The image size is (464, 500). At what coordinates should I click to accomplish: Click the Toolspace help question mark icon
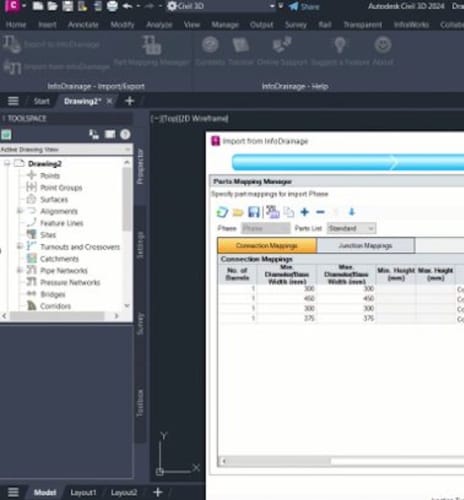(125, 134)
